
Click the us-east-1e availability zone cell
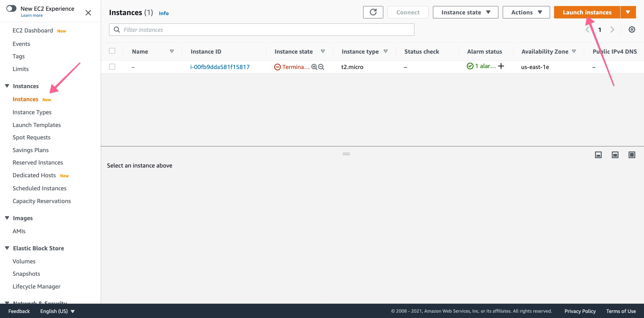[535, 67]
